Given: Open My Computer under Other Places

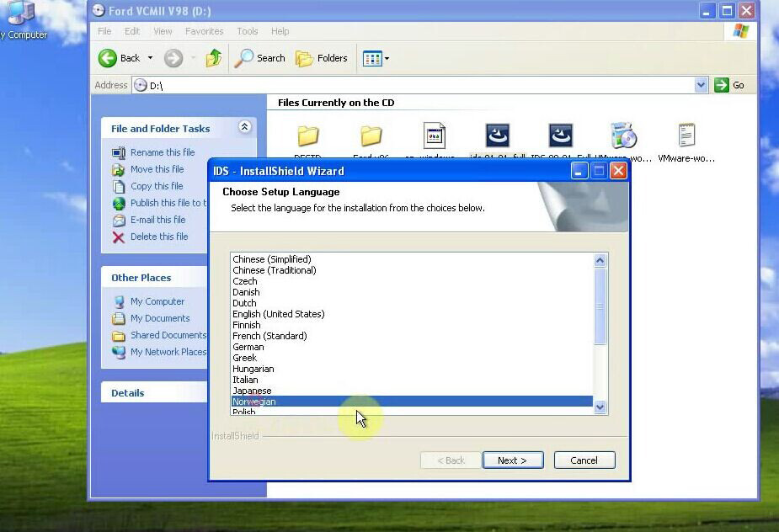Looking at the screenshot, I should point(157,301).
